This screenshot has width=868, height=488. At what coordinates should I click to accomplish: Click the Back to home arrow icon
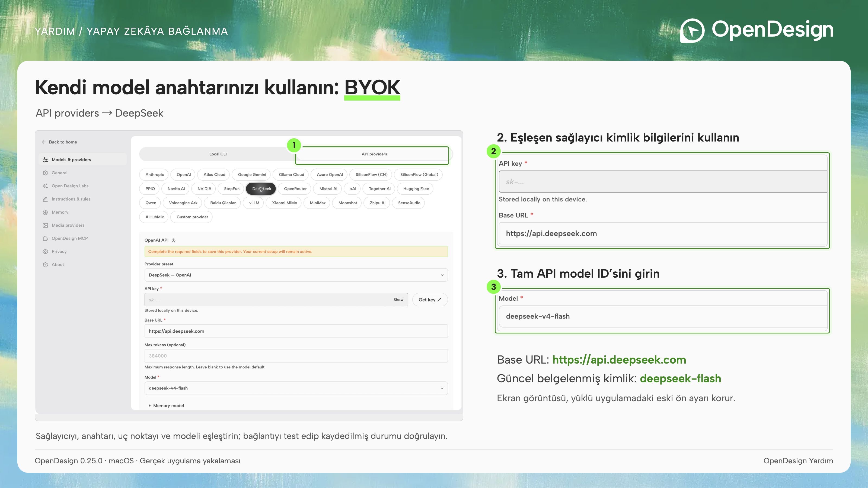point(44,142)
